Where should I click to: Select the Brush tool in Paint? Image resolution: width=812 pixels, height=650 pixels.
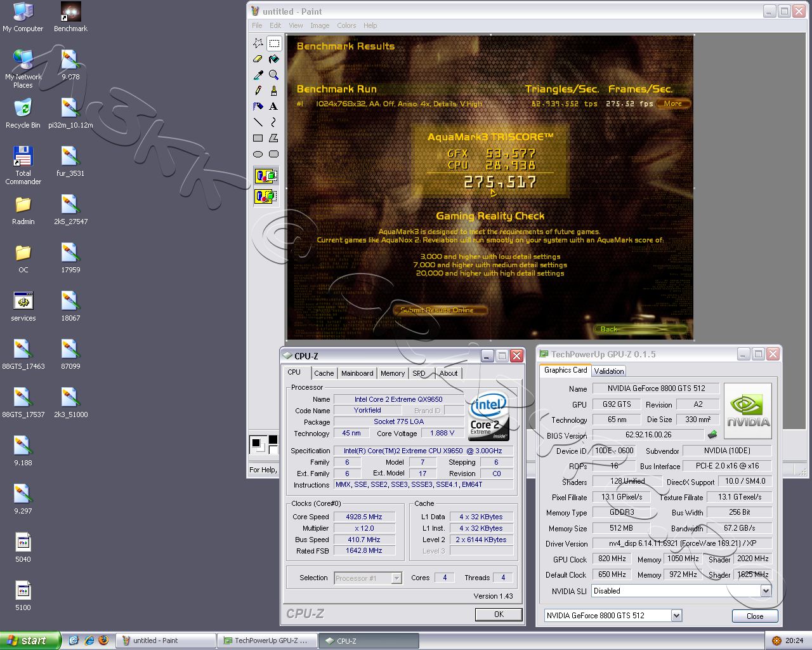[x=274, y=91]
